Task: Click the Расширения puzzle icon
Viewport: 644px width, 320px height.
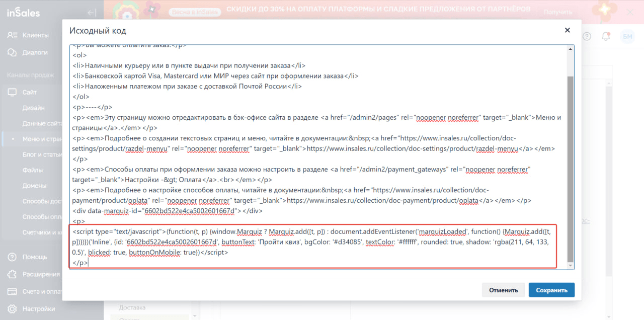Action: [x=12, y=274]
